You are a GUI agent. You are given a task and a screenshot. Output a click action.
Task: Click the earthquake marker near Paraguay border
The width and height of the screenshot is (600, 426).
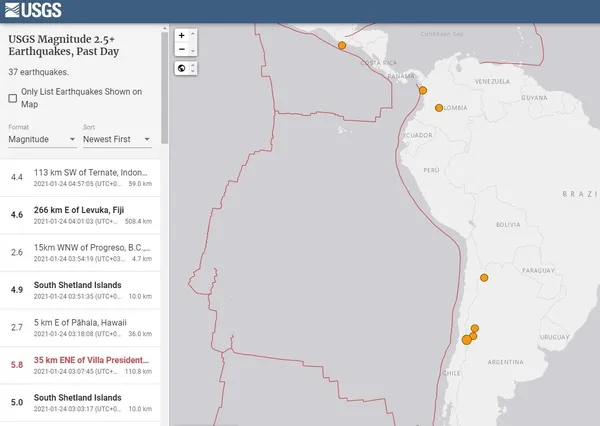click(484, 277)
